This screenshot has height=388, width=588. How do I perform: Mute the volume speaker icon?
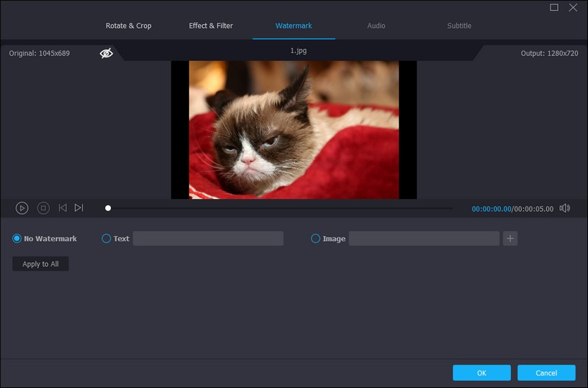(x=564, y=208)
